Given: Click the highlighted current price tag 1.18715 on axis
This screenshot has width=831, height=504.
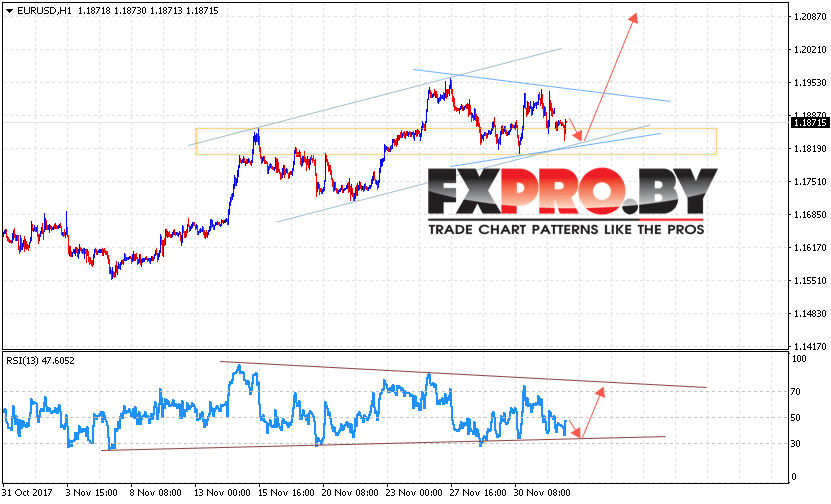Looking at the screenshot, I should point(809,123).
